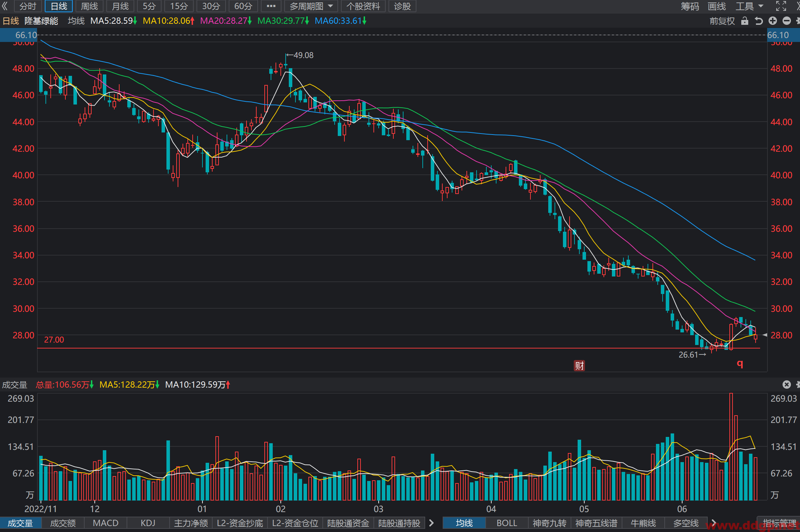Screen dimensions: 800x532
Task: Select 周线 weekly period
Action: [90, 6]
